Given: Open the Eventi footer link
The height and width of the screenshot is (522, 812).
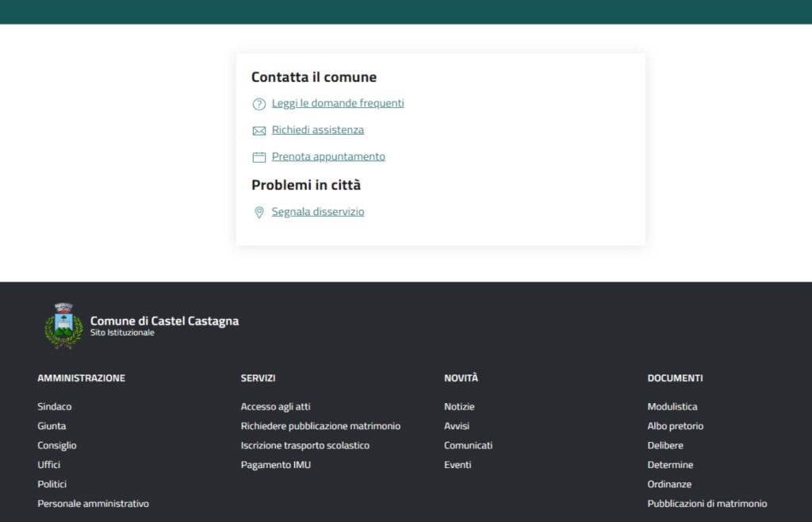Looking at the screenshot, I should pyautogui.click(x=458, y=465).
